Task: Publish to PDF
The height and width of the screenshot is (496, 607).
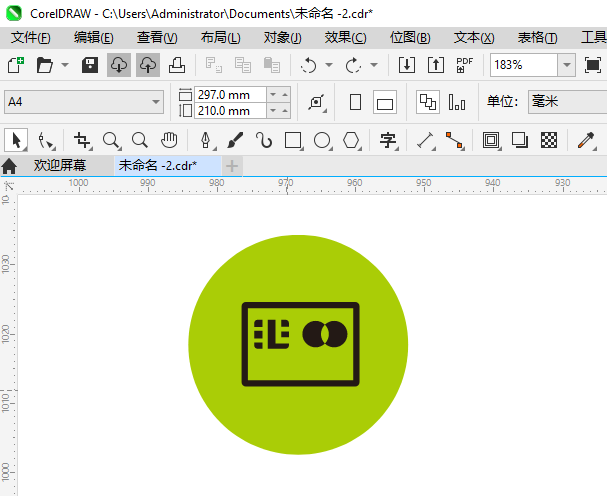Action: [x=465, y=65]
